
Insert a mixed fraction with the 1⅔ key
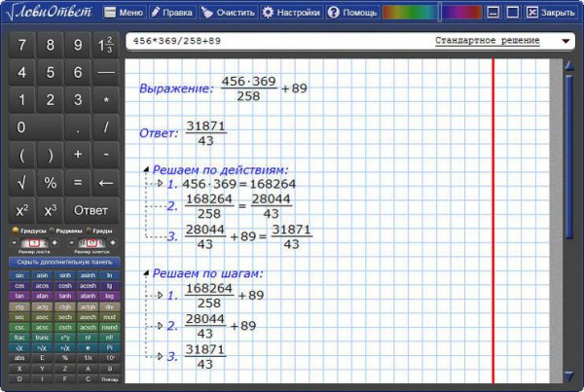coord(106,45)
